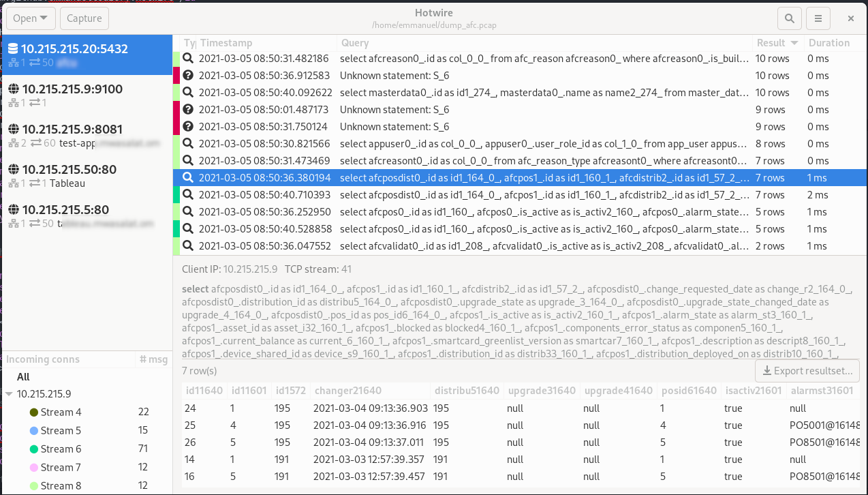868x495 pixels.
Task: Select server 10.215.215.20:5432
Action: 87,55
